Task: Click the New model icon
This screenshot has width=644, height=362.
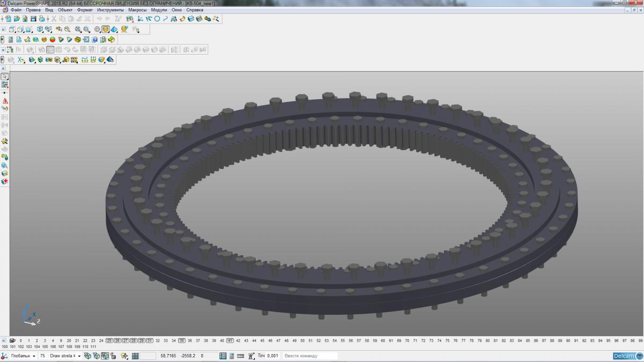Action: (x=9, y=19)
